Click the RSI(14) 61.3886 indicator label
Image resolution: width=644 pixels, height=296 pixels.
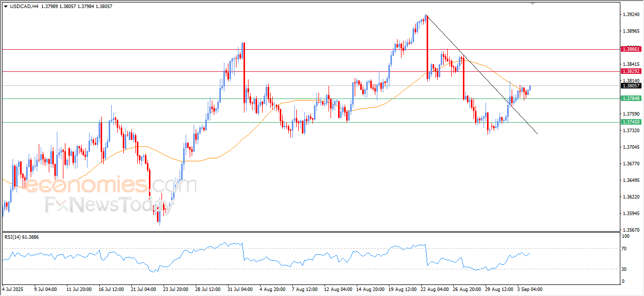pos(22,236)
